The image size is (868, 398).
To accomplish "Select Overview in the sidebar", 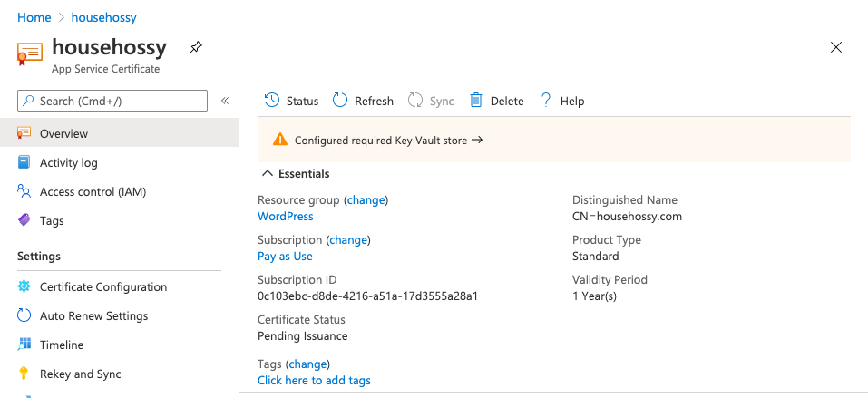I will click(x=120, y=133).
